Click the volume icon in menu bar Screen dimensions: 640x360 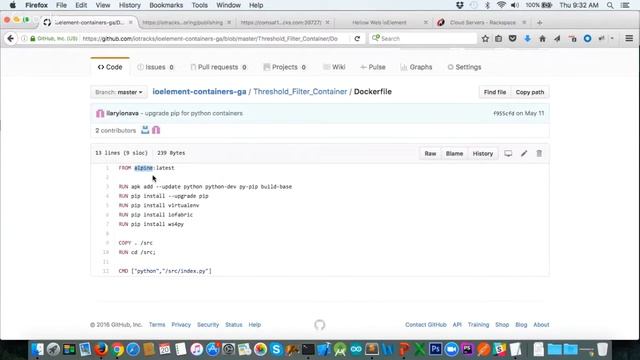[515, 5]
